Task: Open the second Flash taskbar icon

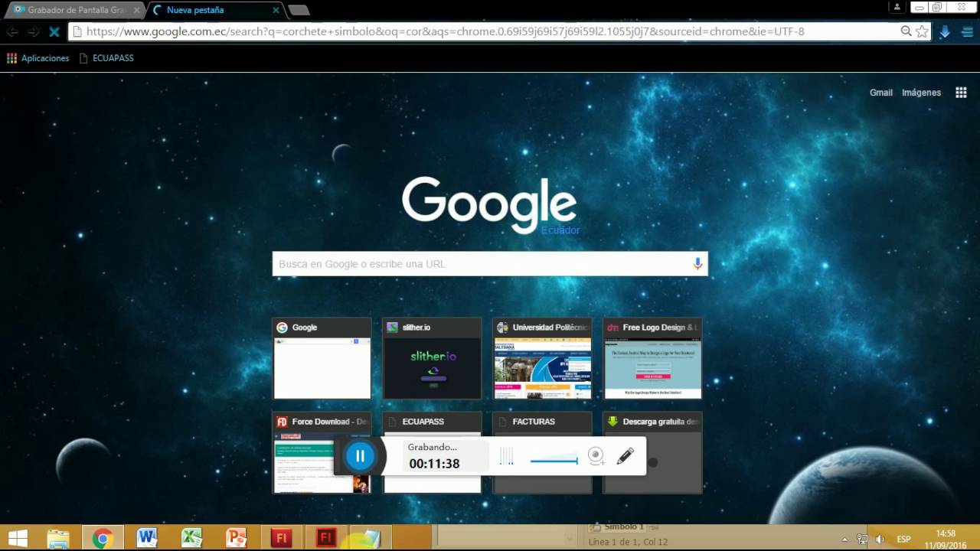Action: (x=326, y=538)
